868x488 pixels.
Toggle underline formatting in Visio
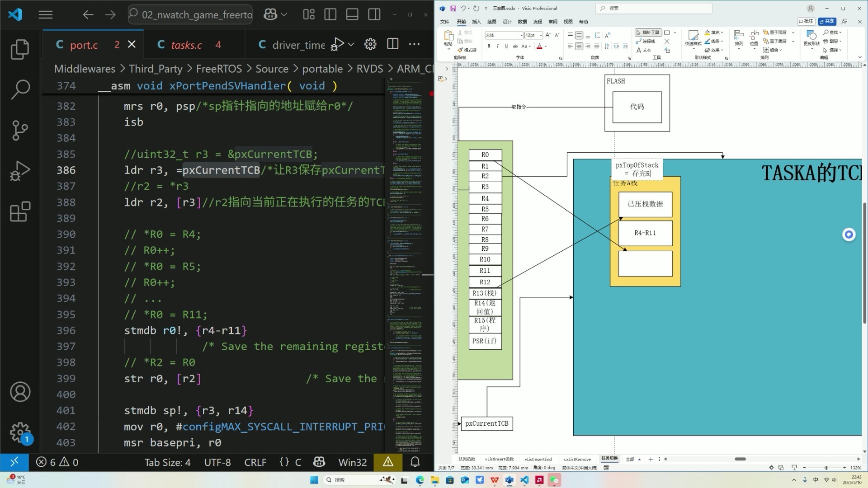point(506,46)
